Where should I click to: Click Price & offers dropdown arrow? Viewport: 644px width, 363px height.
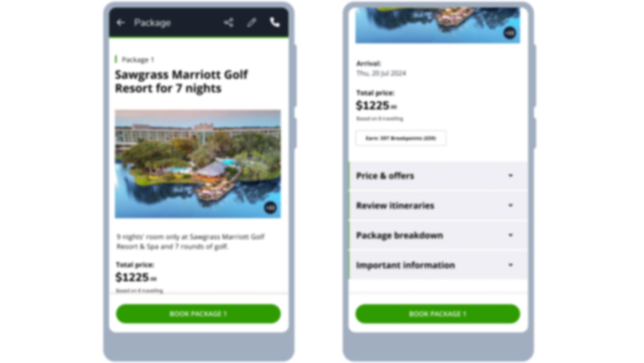(x=511, y=176)
